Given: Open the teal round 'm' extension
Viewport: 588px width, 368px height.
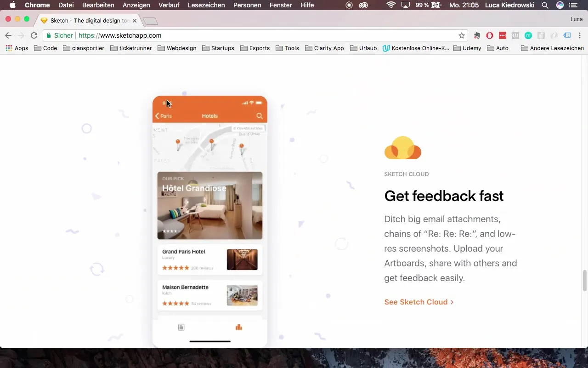Looking at the screenshot, I should 528,35.
